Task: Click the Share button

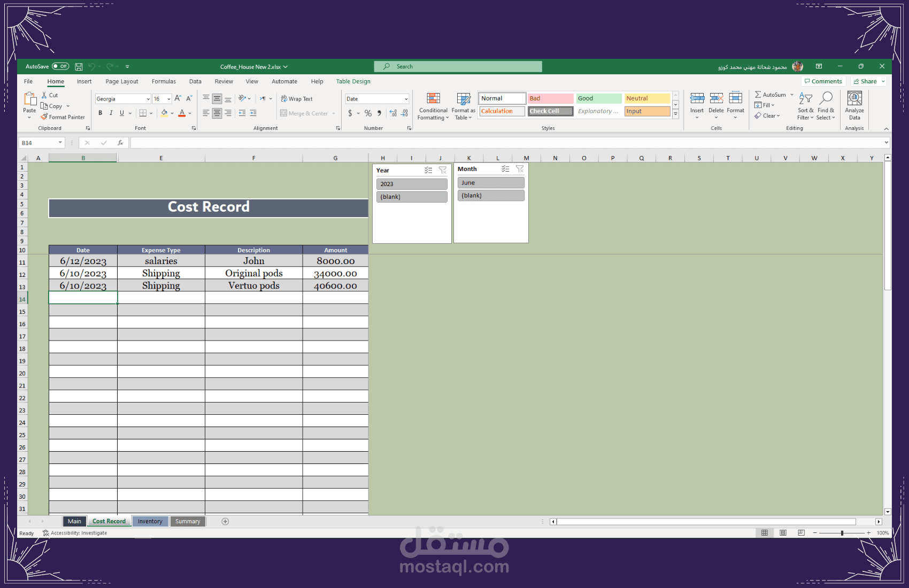Action: click(x=868, y=81)
